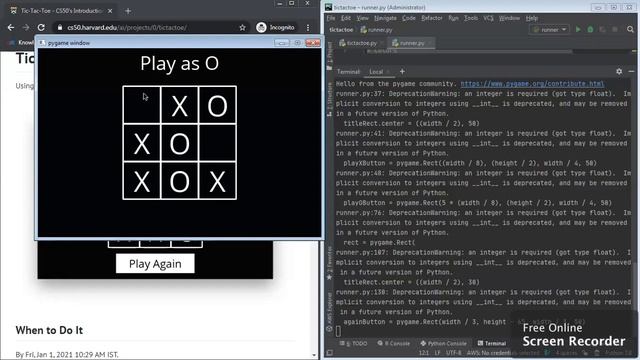Click the 12:1 cursor position in status bar
This screenshot has width=640, height=360.
pyautogui.click(x=424, y=353)
